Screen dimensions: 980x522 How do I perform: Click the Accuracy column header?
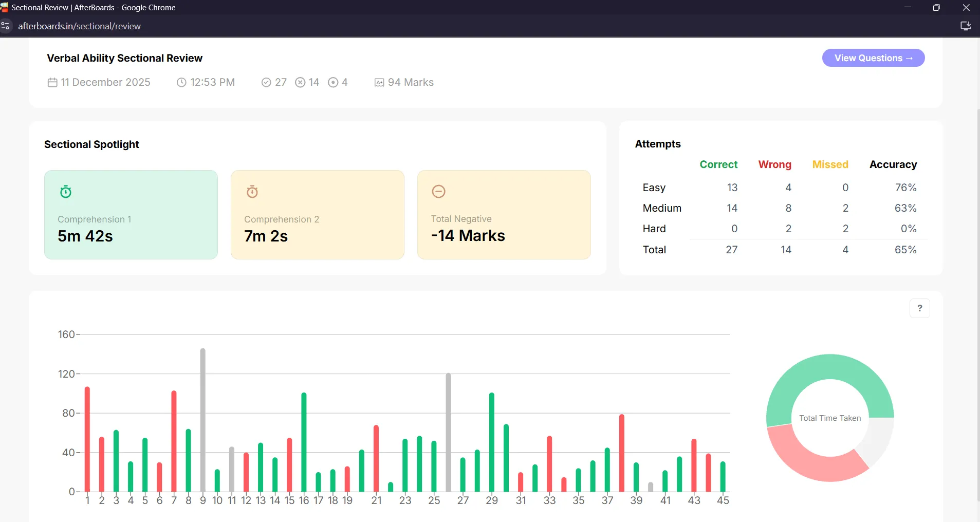[893, 164]
